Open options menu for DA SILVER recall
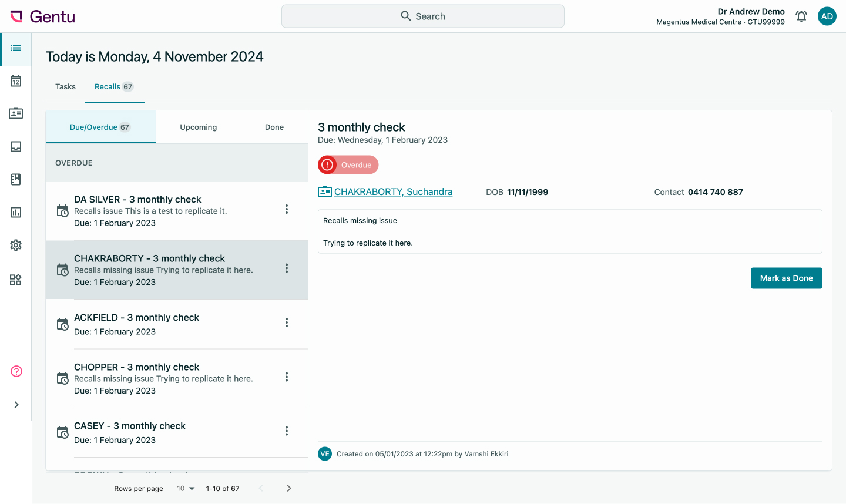Viewport: 846px width, 504px height. (x=287, y=210)
